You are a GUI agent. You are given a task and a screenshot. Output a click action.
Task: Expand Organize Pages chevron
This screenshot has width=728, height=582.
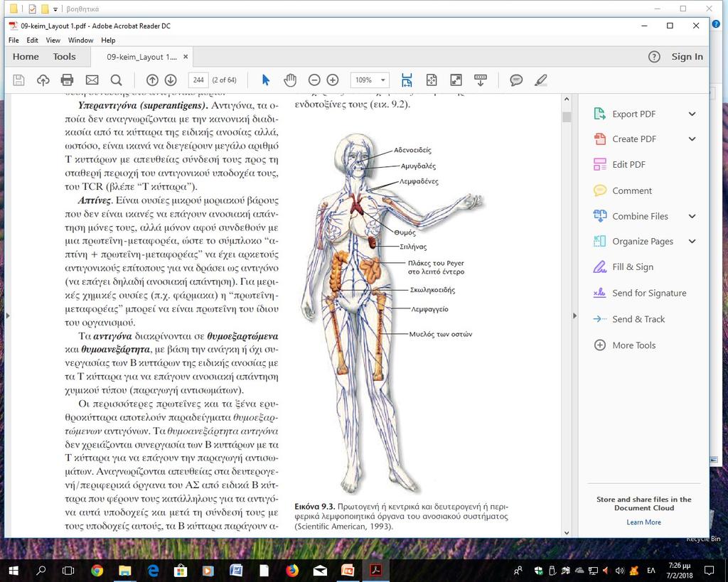click(692, 242)
